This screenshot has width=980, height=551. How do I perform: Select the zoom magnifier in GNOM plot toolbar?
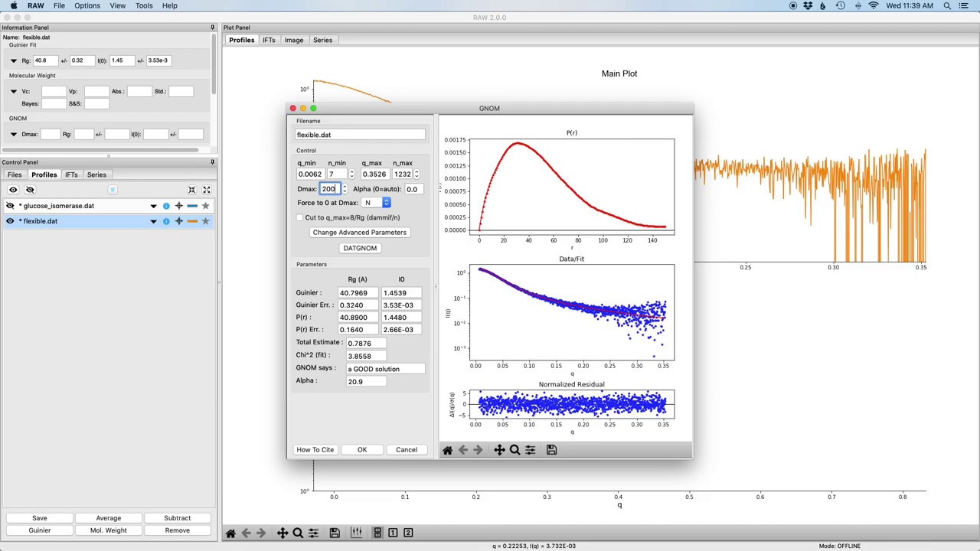[x=514, y=450]
